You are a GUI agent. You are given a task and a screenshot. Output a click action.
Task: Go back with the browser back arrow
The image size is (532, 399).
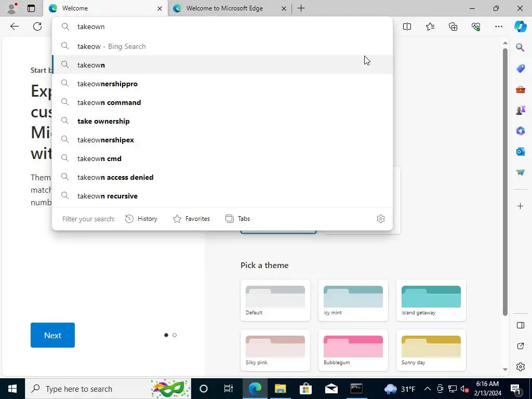[x=14, y=26]
